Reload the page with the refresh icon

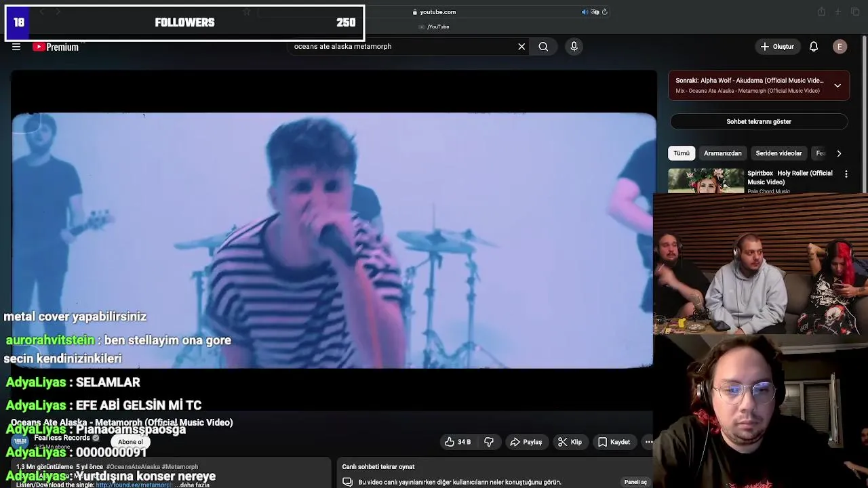tap(604, 12)
